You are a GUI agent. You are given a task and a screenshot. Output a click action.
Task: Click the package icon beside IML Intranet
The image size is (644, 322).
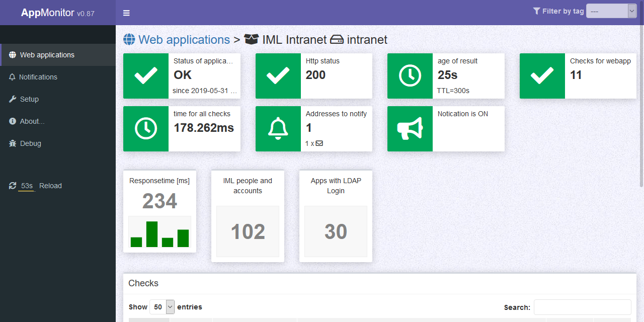pyautogui.click(x=251, y=39)
